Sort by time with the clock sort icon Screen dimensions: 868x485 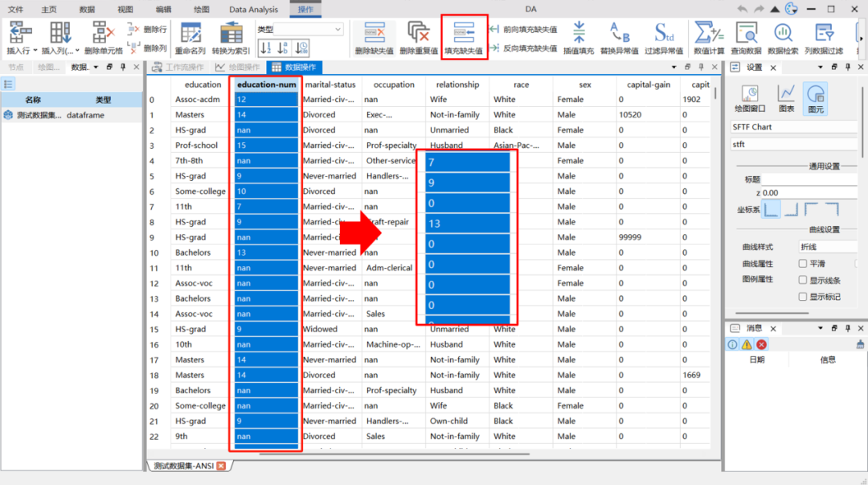[x=301, y=48]
